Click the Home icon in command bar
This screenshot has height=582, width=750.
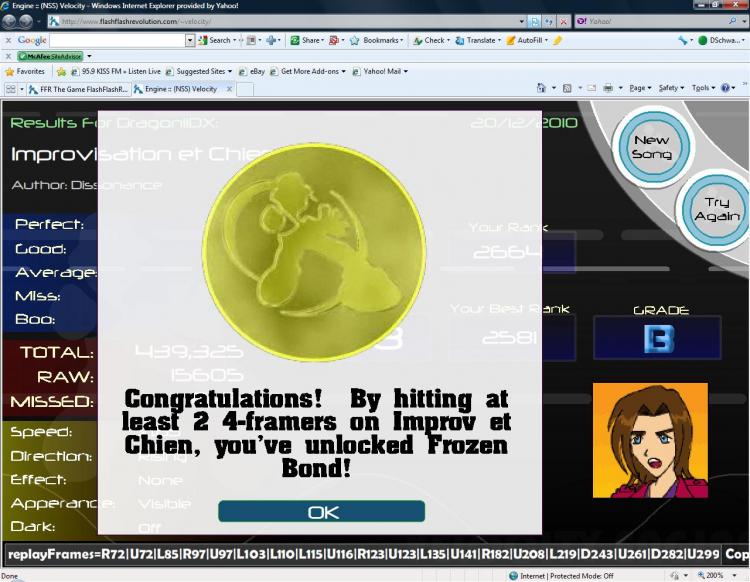coord(541,88)
